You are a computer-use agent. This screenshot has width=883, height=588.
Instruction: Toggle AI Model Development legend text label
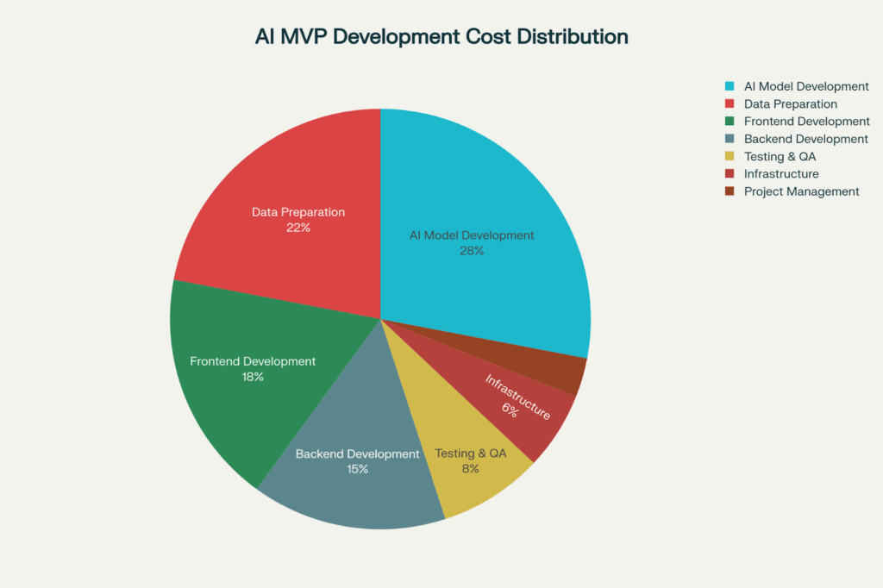tap(806, 86)
